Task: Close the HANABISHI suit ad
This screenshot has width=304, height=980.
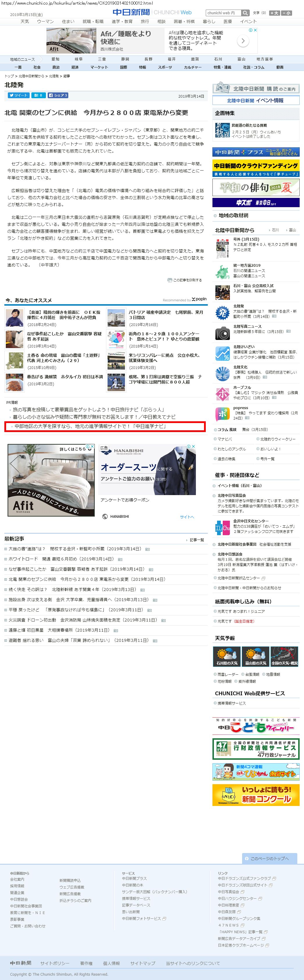Action: pyautogui.click(x=193, y=446)
